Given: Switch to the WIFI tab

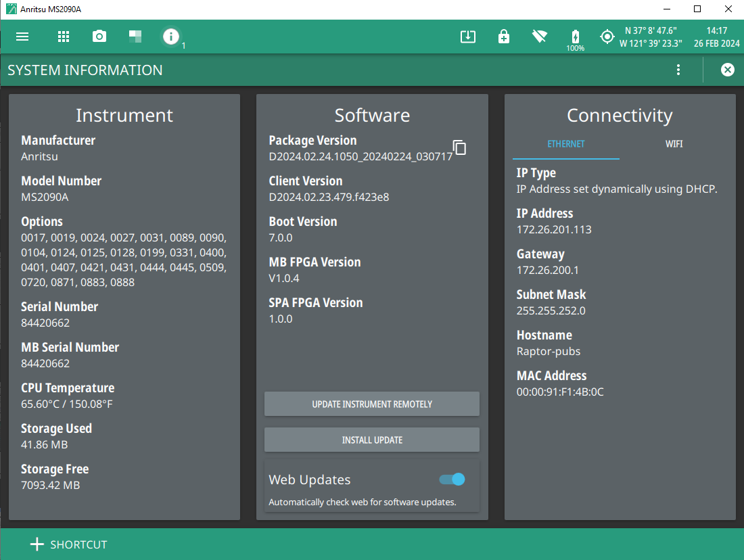Looking at the screenshot, I should coord(674,144).
